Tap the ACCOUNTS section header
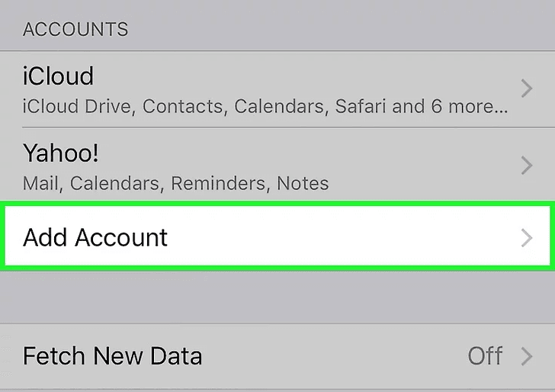The width and height of the screenshot is (555, 392). click(75, 30)
